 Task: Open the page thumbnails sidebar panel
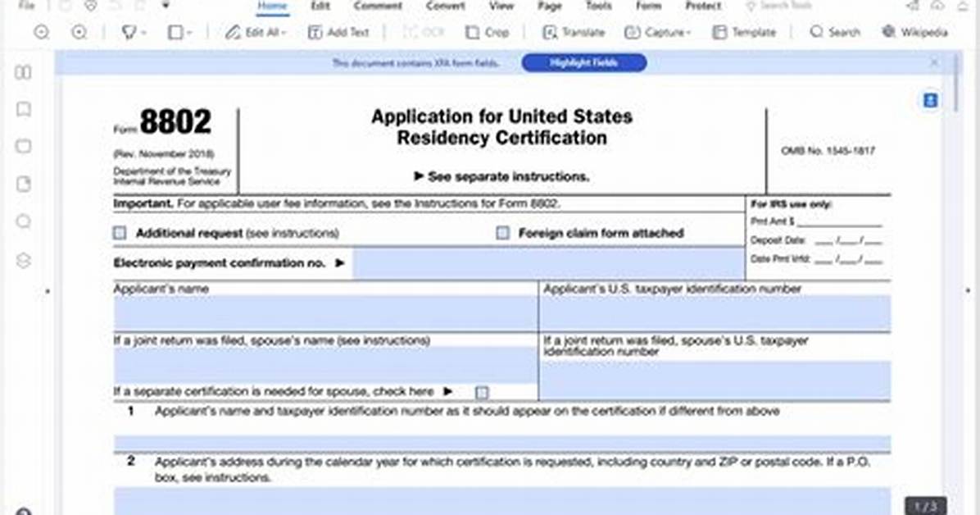(23, 73)
